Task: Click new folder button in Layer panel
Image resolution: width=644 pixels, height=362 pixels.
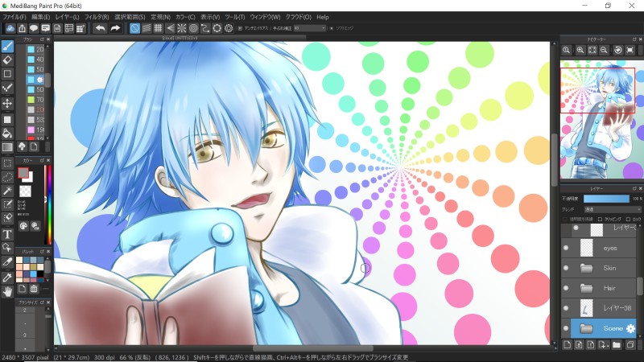Action: (617, 345)
